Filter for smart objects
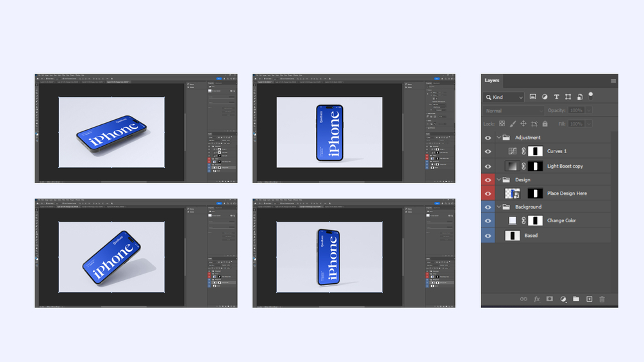 click(580, 97)
